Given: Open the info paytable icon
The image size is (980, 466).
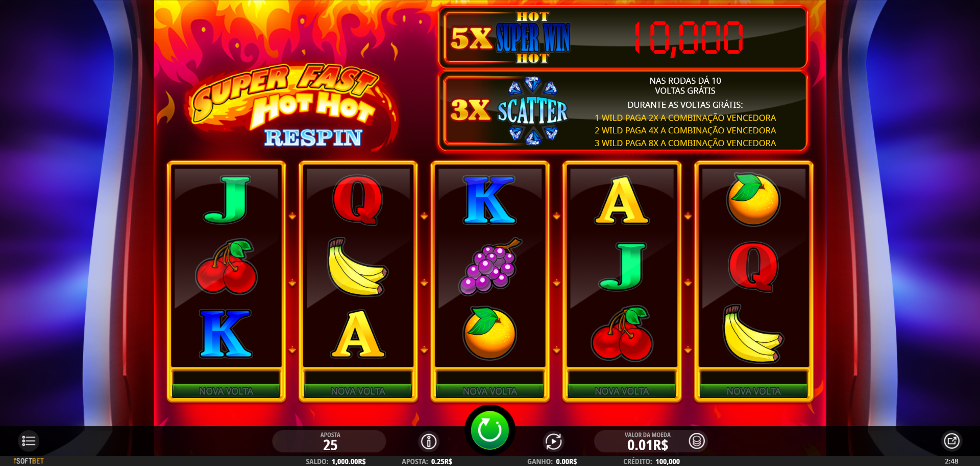Looking at the screenshot, I should point(429,441).
